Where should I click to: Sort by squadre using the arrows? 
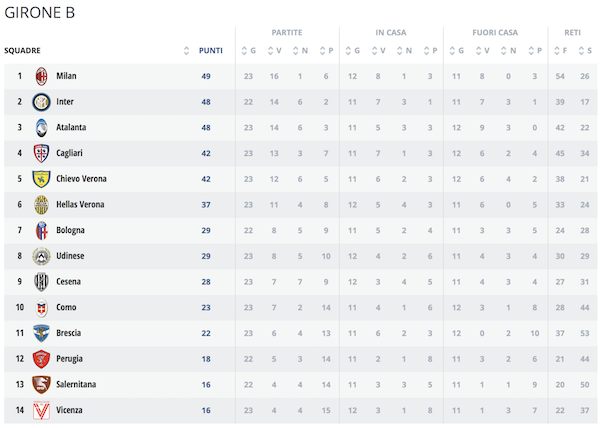point(186,50)
